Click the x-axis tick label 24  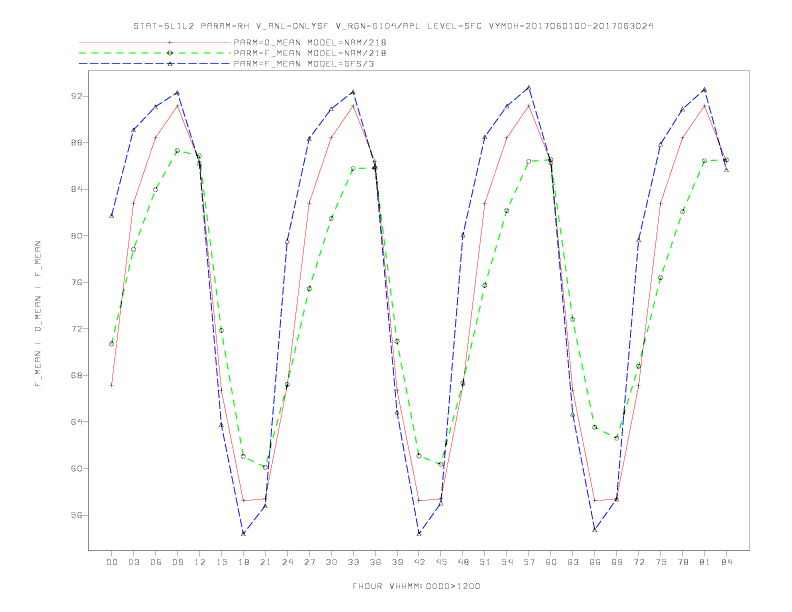coord(287,562)
